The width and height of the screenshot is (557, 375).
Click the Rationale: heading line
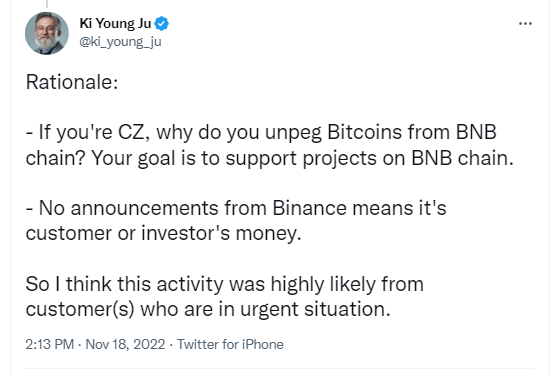click(x=72, y=82)
